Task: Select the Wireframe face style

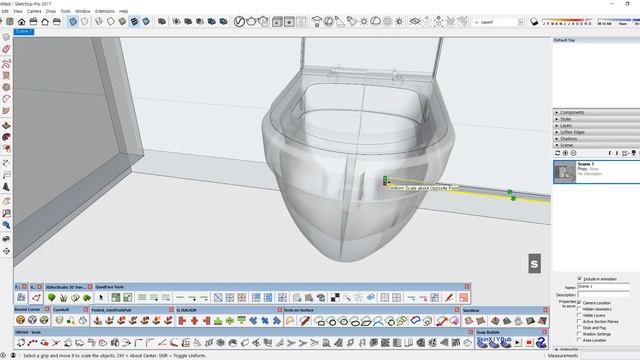Action: click(x=99, y=22)
